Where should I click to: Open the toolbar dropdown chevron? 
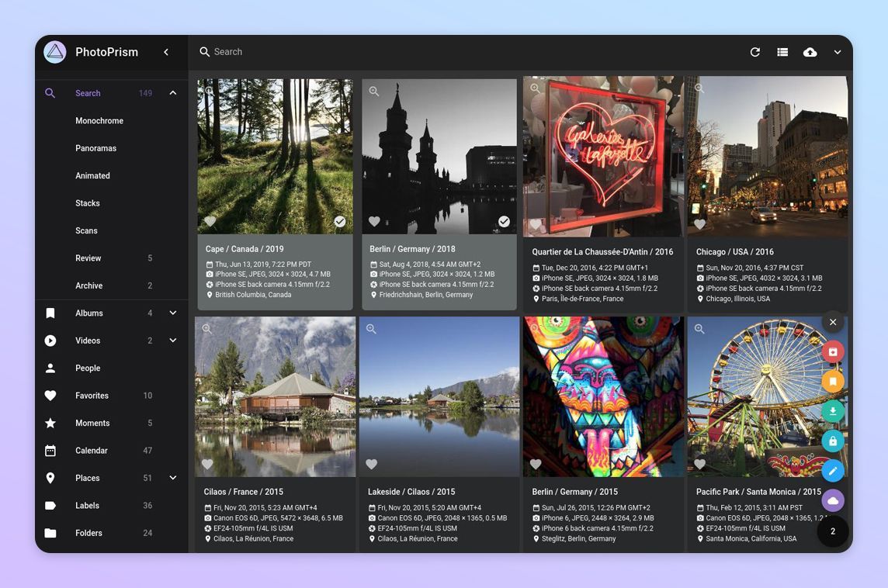point(837,52)
